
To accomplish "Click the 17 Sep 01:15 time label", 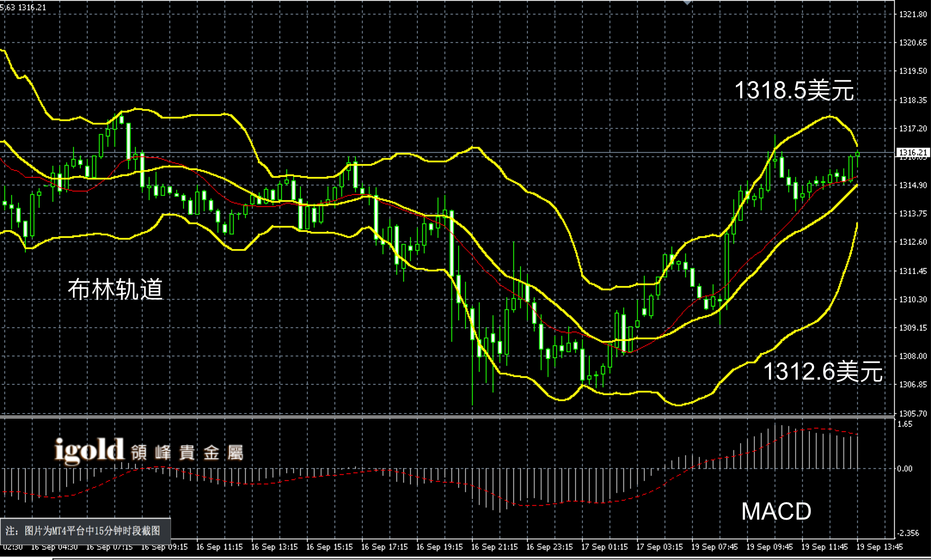I will 604,547.
